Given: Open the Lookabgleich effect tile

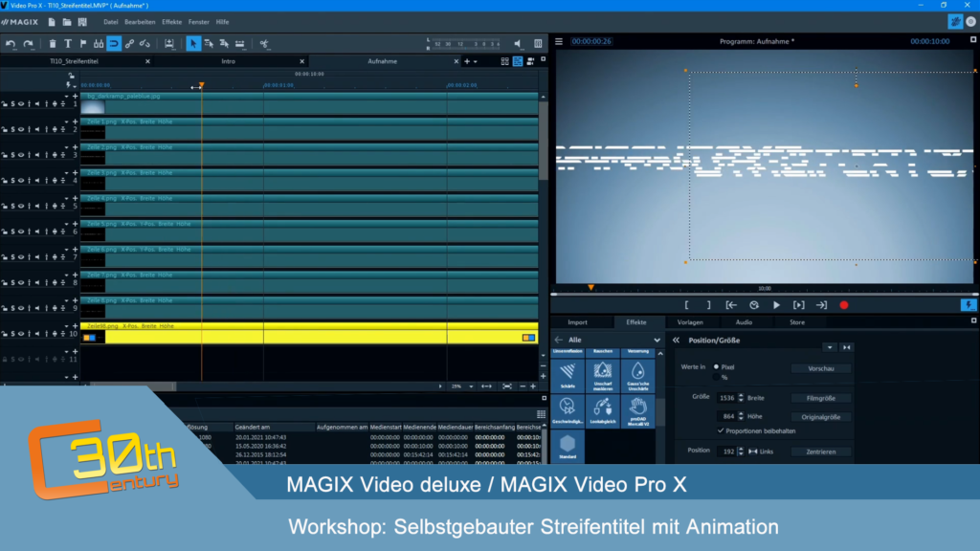Looking at the screenshot, I should pyautogui.click(x=603, y=411).
